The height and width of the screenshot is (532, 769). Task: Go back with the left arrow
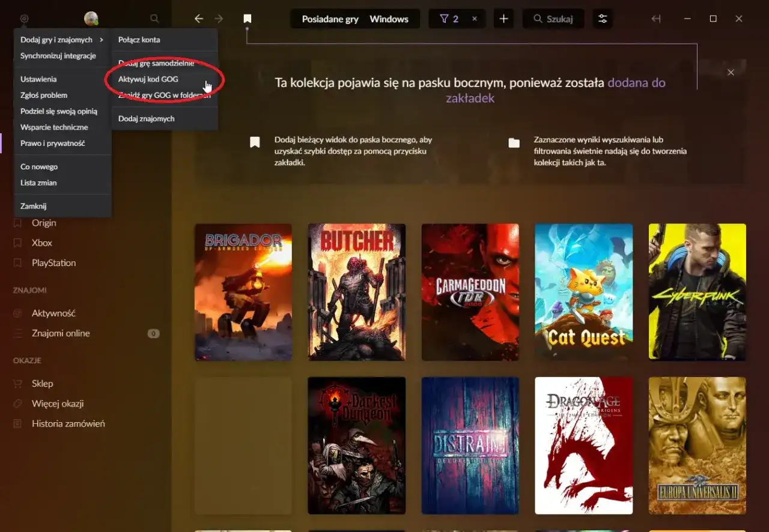[199, 19]
